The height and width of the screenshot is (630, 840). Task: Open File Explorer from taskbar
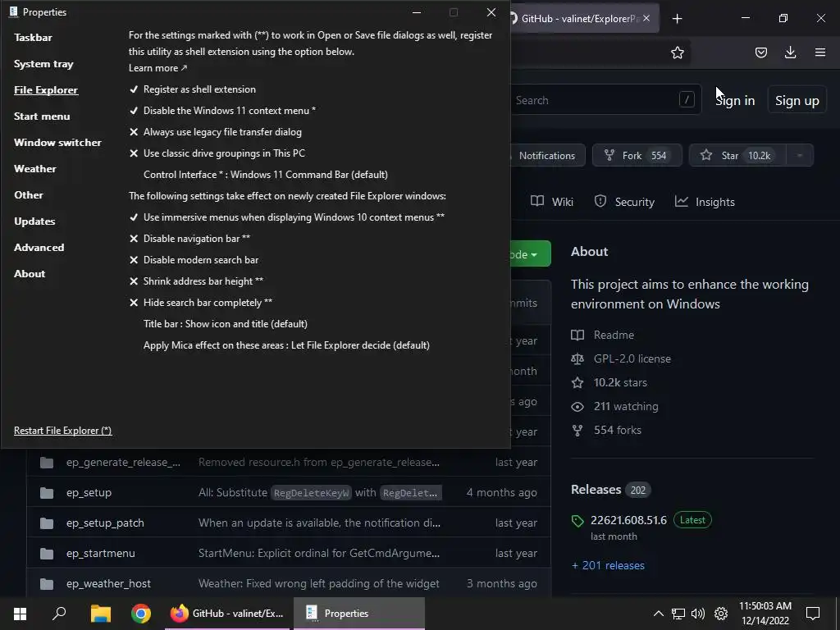click(100, 614)
